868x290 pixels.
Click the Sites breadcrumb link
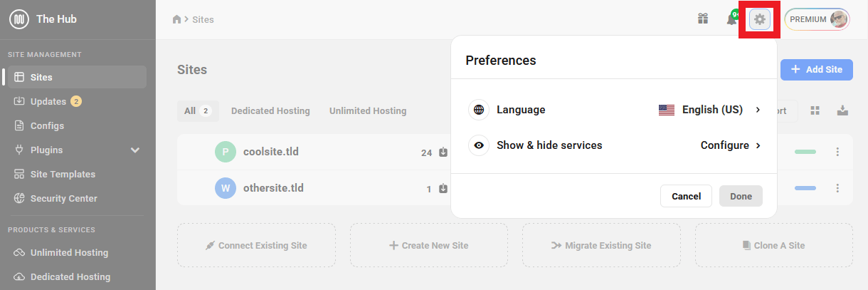(x=203, y=19)
